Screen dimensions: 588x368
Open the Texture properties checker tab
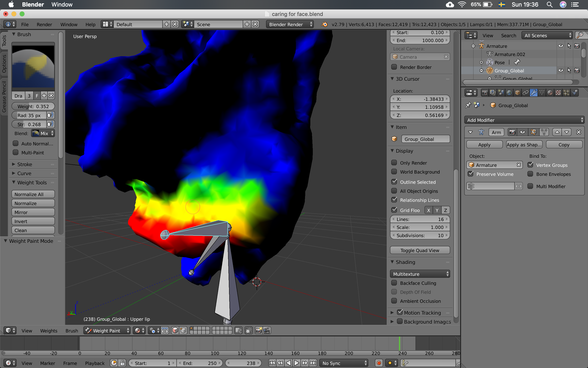click(x=558, y=93)
